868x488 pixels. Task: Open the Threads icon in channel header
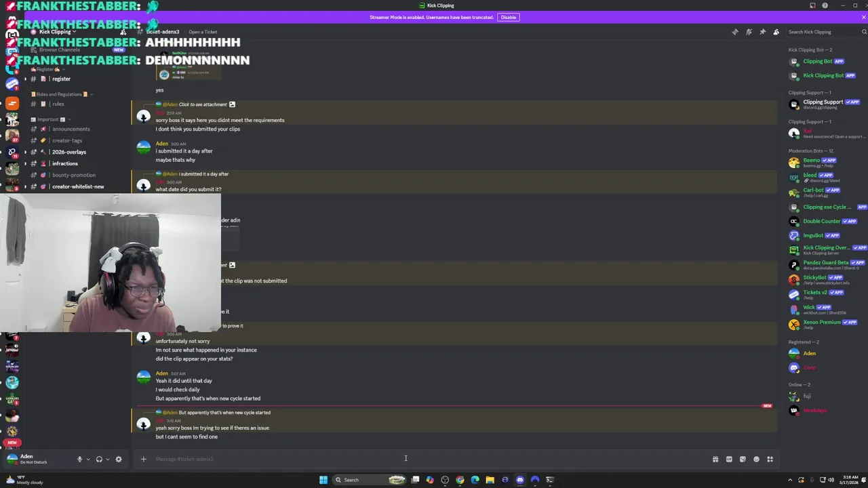pos(735,32)
